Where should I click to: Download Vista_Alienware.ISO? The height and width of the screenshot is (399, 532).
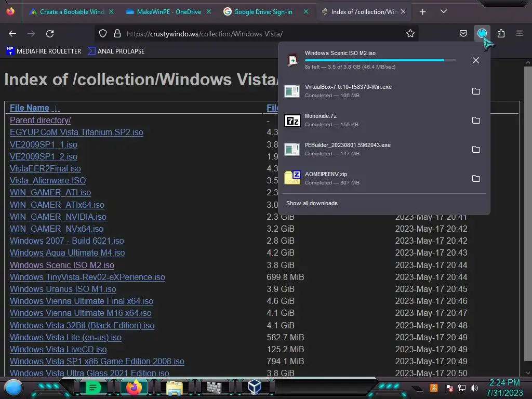(47, 180)
